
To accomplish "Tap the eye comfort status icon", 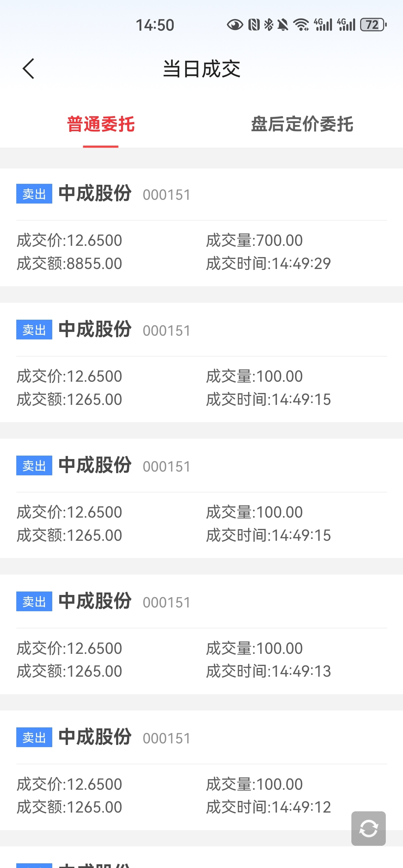I will pyautogui.click(x=235, y=25).
